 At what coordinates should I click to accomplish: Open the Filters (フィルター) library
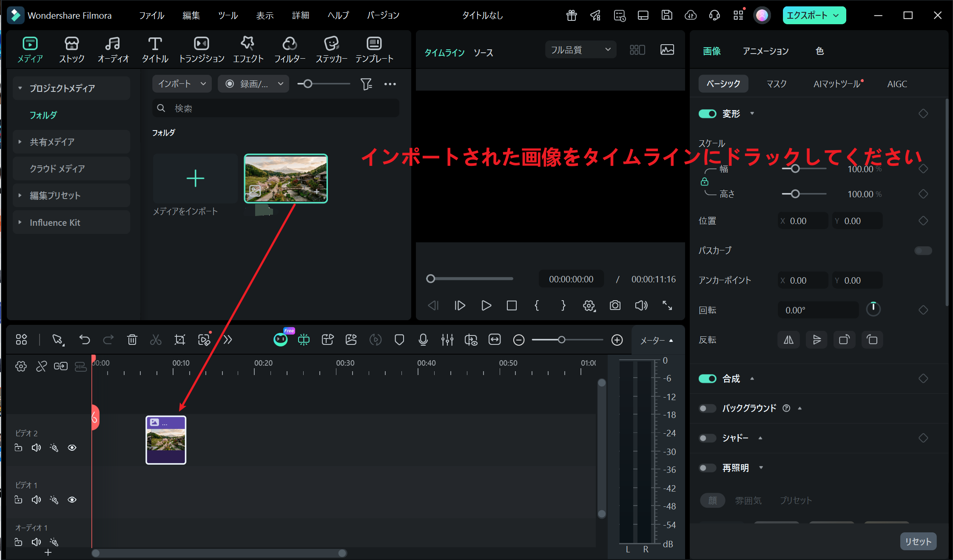[290, 49]
